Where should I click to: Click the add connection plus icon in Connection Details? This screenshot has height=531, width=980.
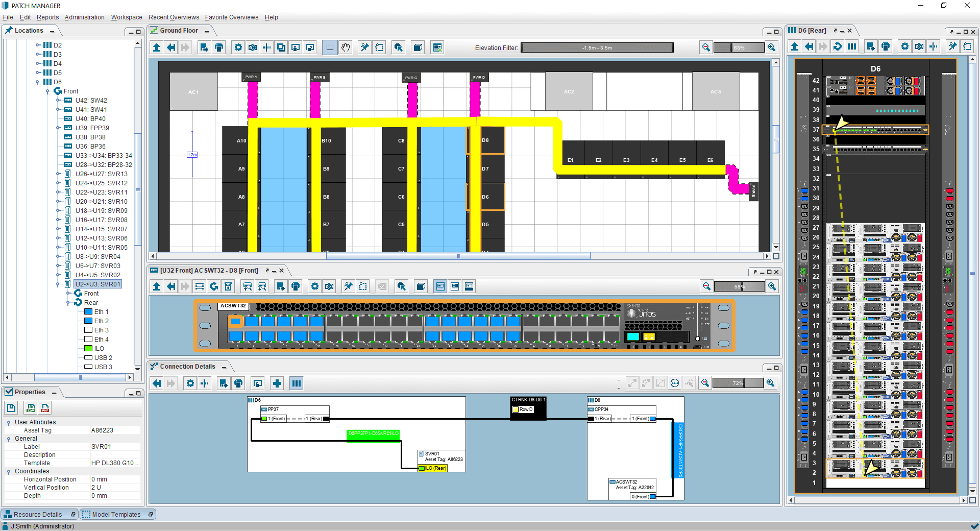pyautogui.click(x=276, y=383)
